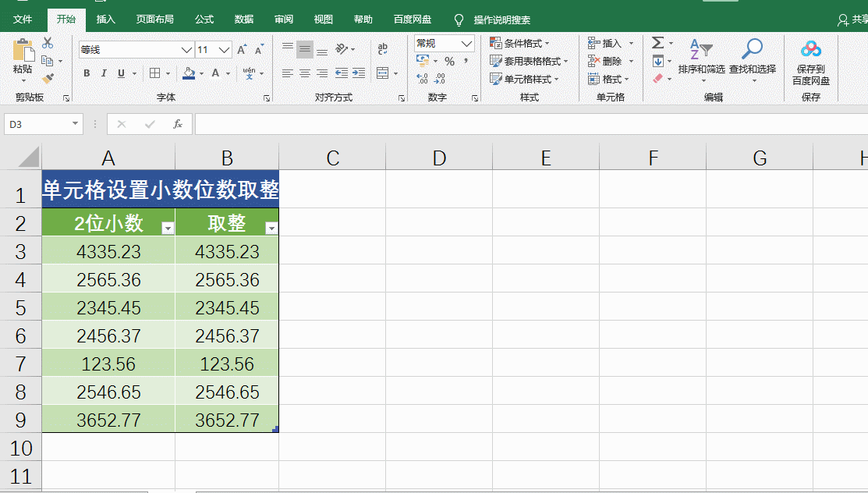Apply the fill color bucket swatch
This screenshot has width=868, height=493.
[x=188, y=73]
